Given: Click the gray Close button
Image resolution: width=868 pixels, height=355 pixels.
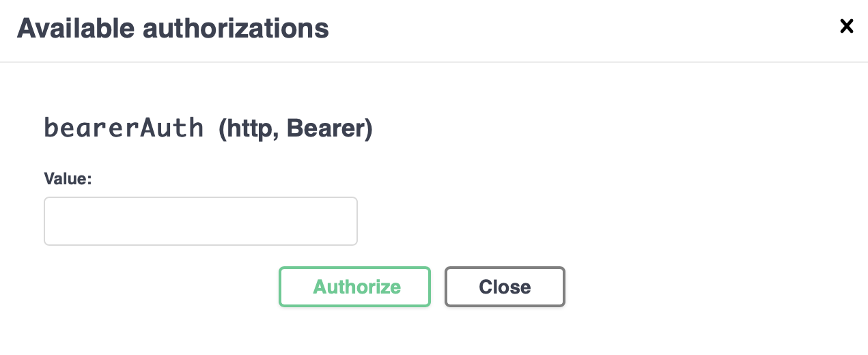Looking at the screenshot, I should [505, 287].
